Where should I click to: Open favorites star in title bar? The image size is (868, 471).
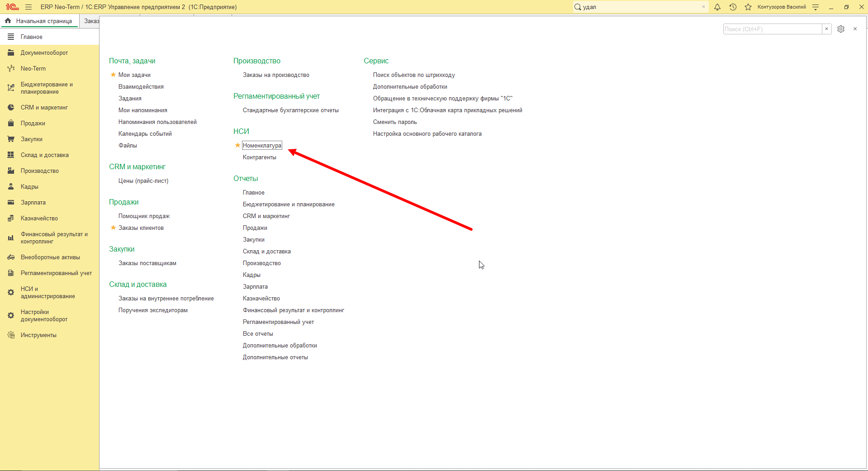coord(748,7)
